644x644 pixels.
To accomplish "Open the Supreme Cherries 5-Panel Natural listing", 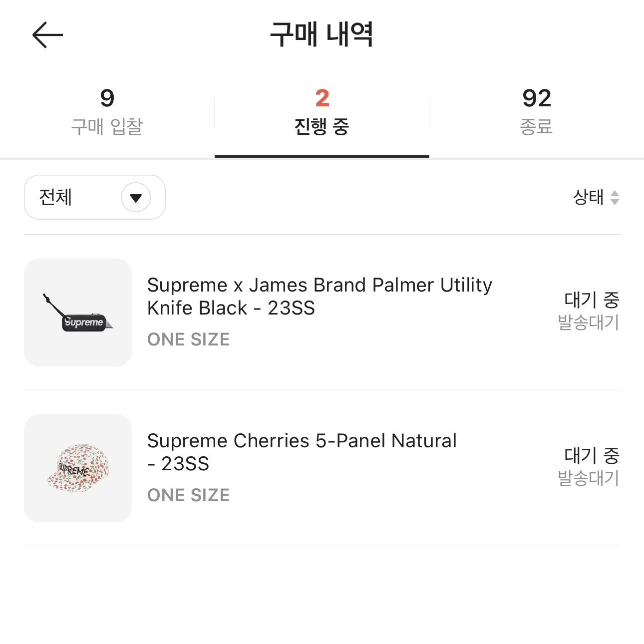I will (x=302, y=452).
